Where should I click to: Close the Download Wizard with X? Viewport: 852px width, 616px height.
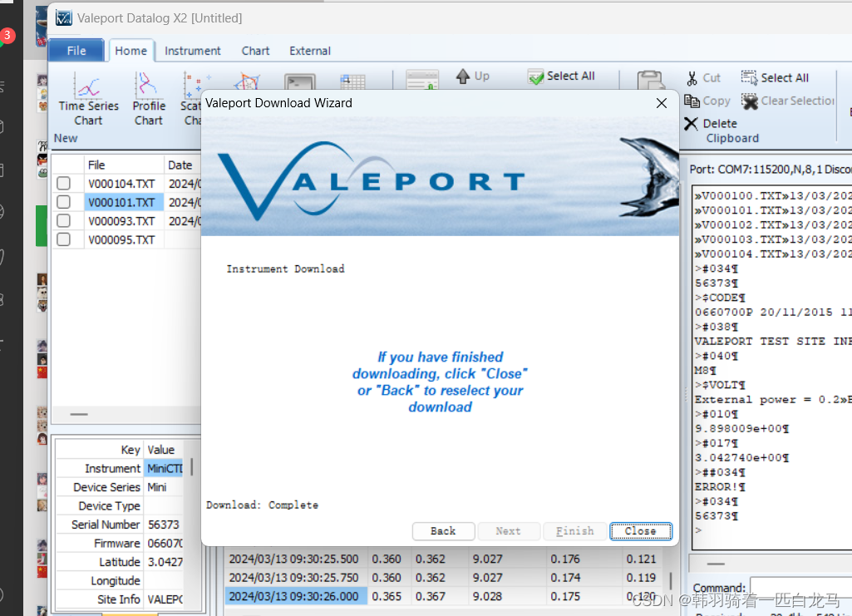tap(662, 103)
